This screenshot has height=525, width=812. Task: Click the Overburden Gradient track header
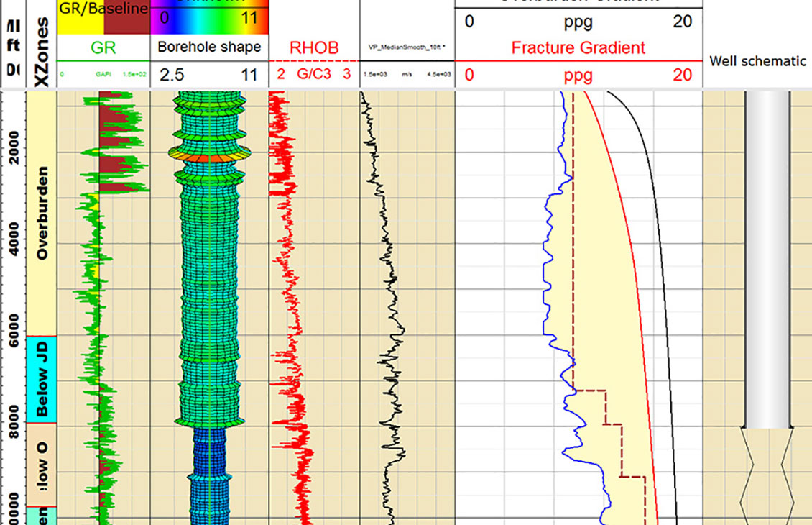pyautogui.click(x=579, y=4)
